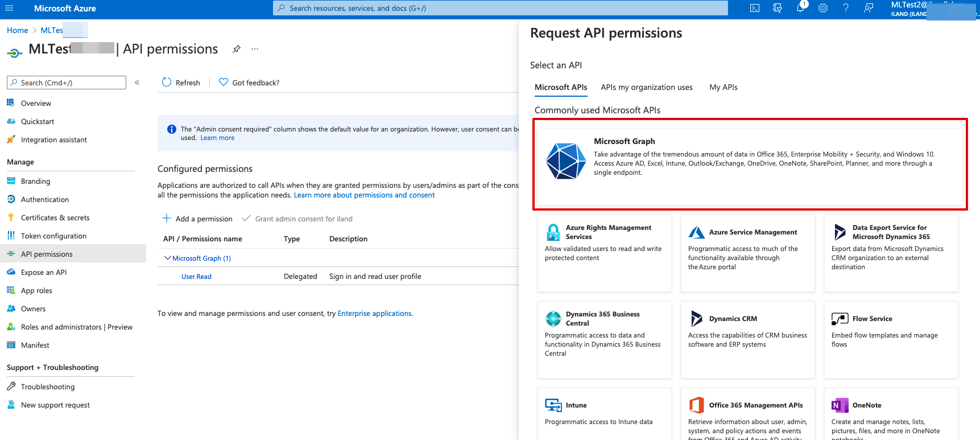The height and width of the screenshot is (440, 980).
Task: Pin the API permissions page
Action: pos(237,49)
